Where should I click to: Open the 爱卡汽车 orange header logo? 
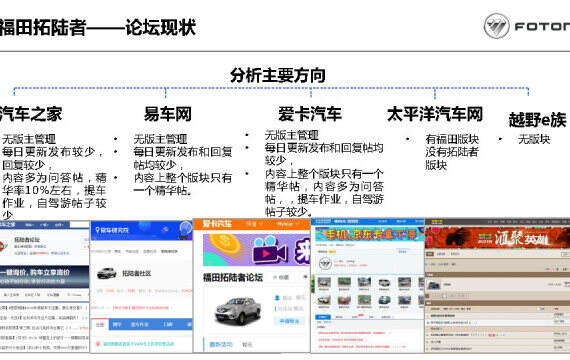click(x=216, y=224)
